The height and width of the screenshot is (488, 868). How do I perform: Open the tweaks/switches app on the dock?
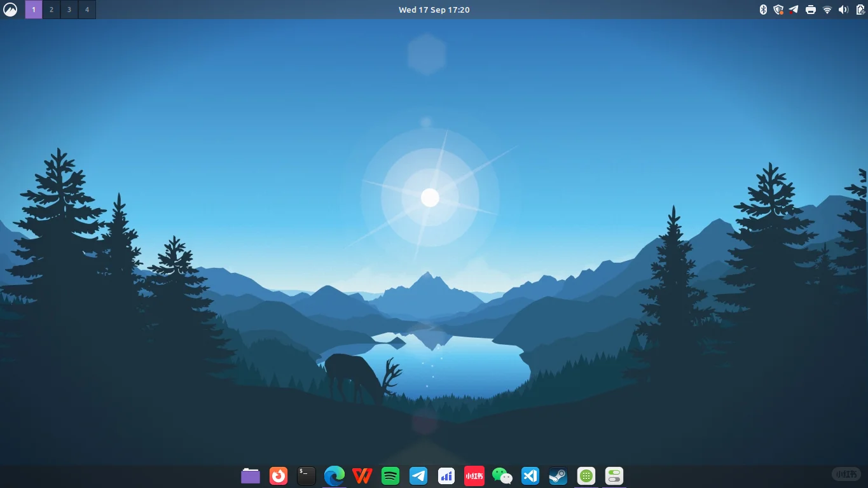coord(613,475)
